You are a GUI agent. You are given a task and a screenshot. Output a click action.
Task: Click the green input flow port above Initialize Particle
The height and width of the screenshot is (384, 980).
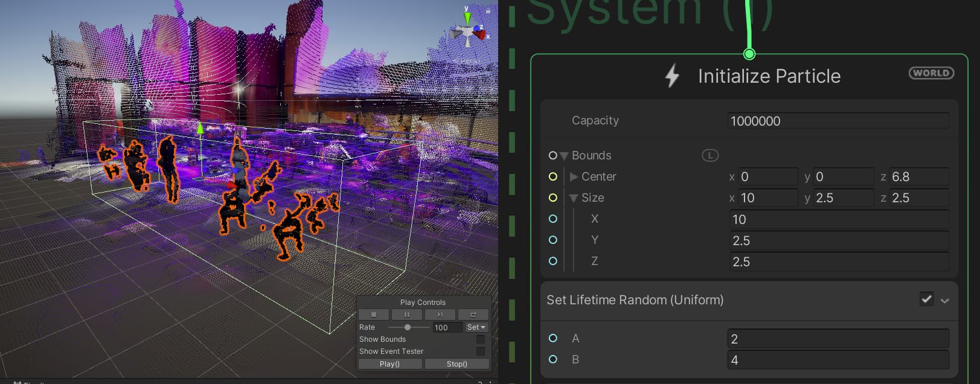pyautogui.click(x=749, y=54)
